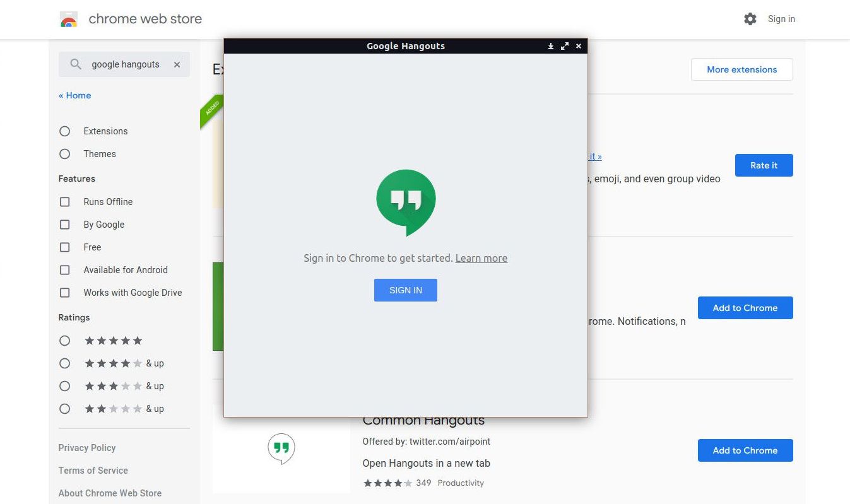The image size is (850, 504).
Task: Select the Themes radio button
Action: (64, 154)
